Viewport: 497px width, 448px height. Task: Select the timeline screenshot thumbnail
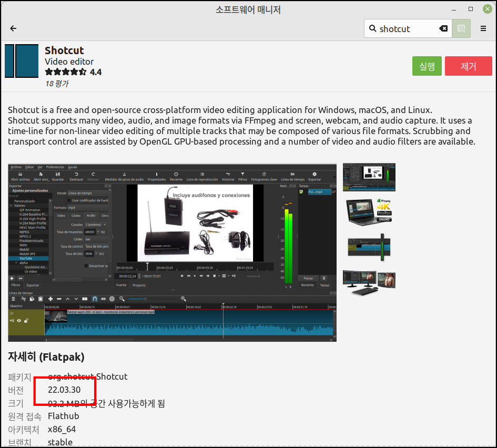click(x=369, y=247)
